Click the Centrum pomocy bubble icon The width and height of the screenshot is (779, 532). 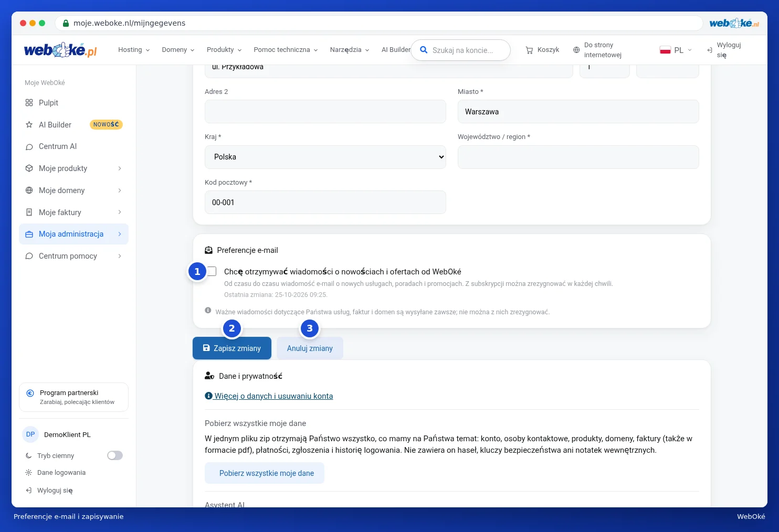click(x=29, y=256)
